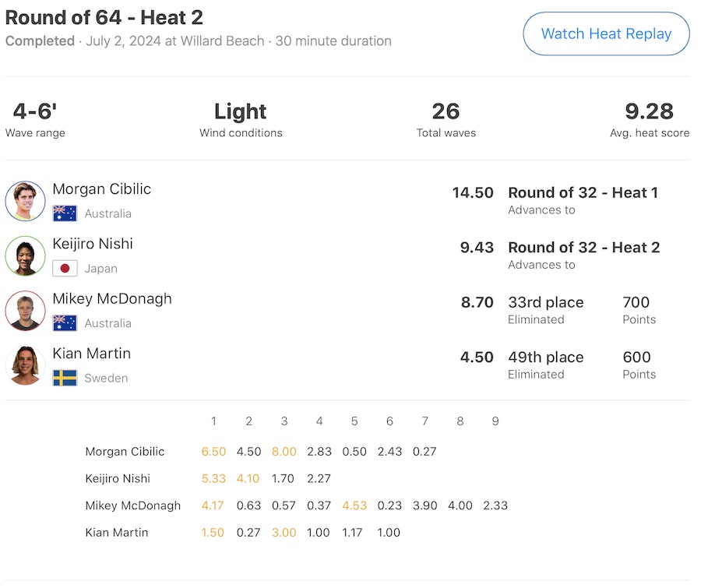
Task: Click the Sweden flag icon
Action: pos(65,379)
